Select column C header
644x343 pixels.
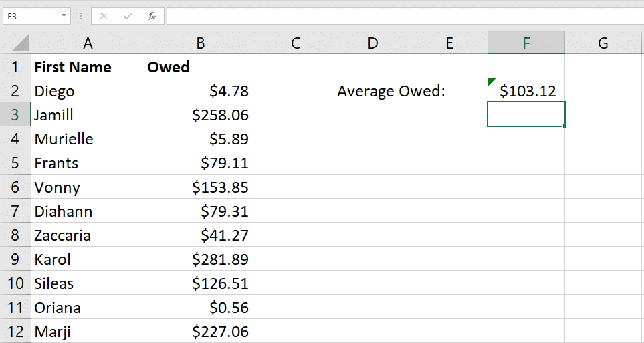pos(296,43)
